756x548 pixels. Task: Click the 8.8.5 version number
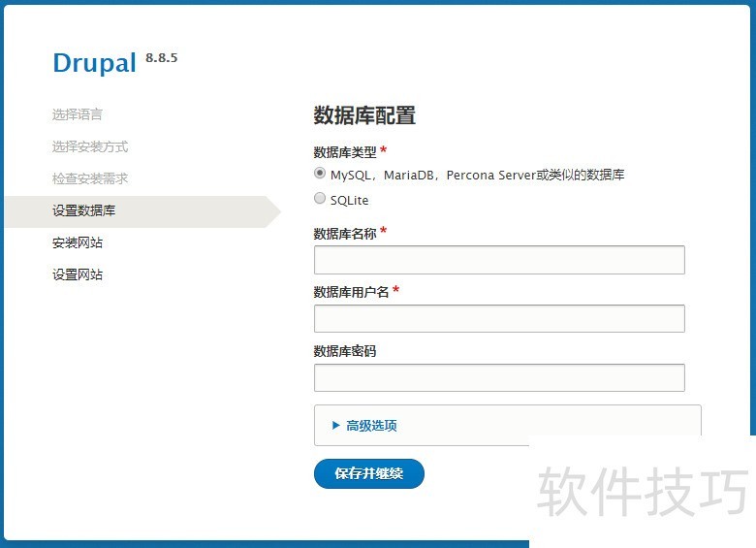click(x=162, y=58)
